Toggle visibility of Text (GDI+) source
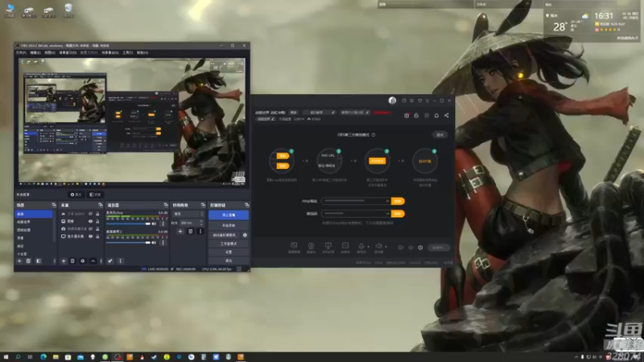644x362 pixels. click(90, 214)
